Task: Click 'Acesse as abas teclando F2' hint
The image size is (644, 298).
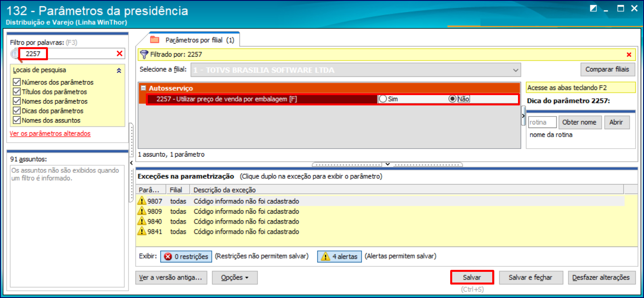Action: point(581,88)
